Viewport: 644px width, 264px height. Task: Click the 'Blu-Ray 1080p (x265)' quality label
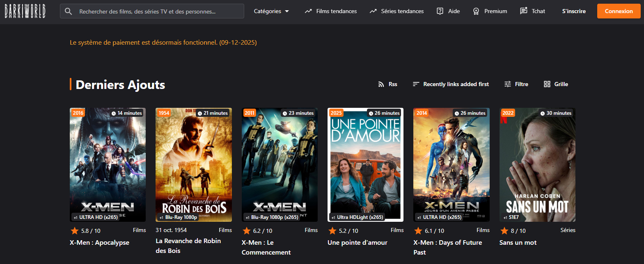pos(271,217)
